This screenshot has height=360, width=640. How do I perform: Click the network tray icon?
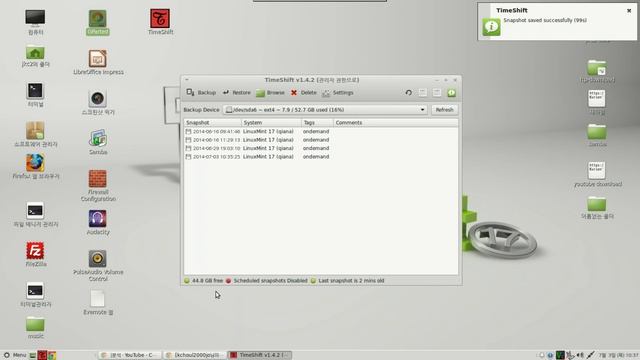coord(590,355)
